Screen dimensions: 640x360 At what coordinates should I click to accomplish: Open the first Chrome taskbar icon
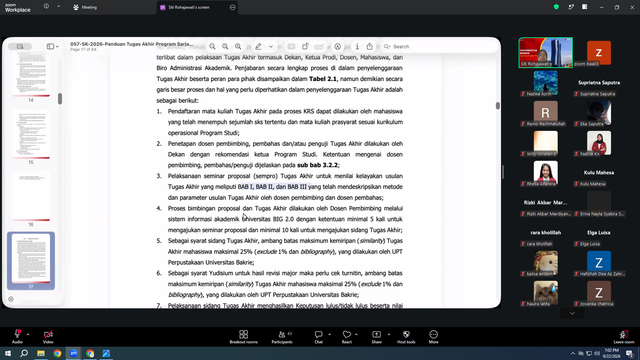(57, 353)
